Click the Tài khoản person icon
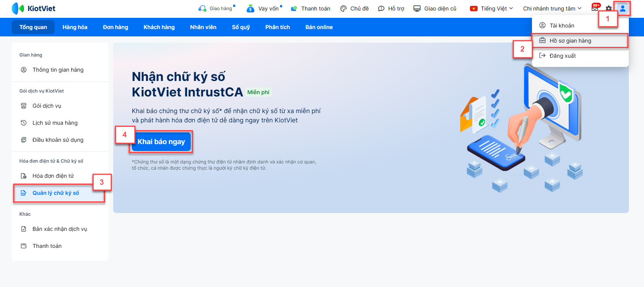The width and height of the screenshot is (644, 287). tap(542, 25)
